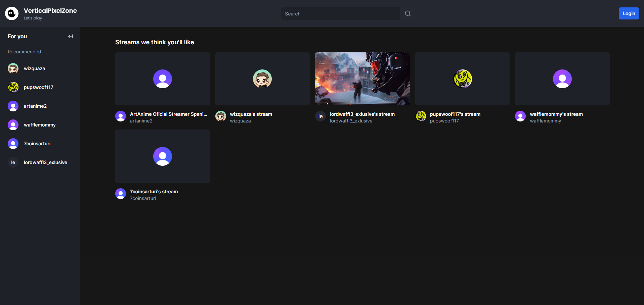Click pupswoof117's avatar beside stream title
Image resolution: width=644 pixels, height=305 pixels.
pyautogui.click(x=421, y=116)
